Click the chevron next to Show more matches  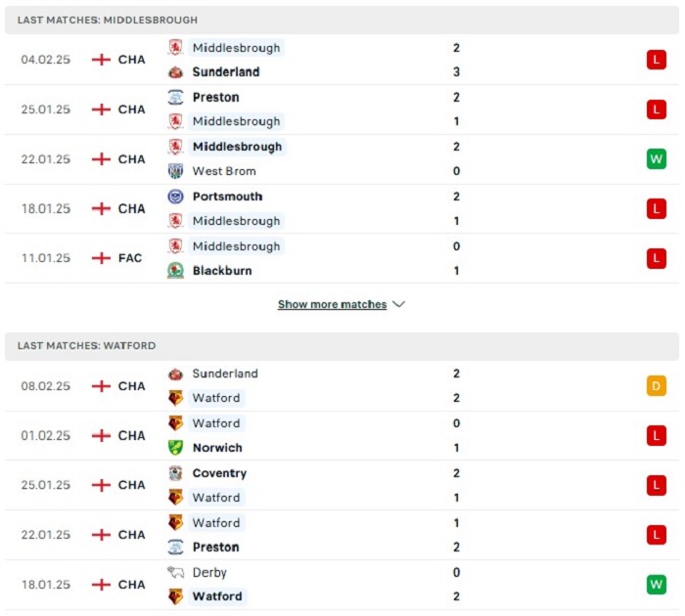(x=399, y=304)
